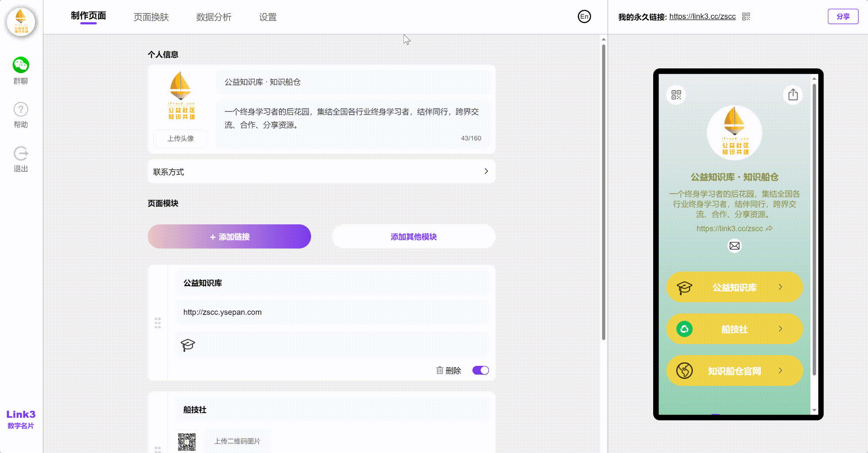Click the main editor vertical scrollbar
The height and width of the screenshot is (453, 868).
click(x=604, y=192)
